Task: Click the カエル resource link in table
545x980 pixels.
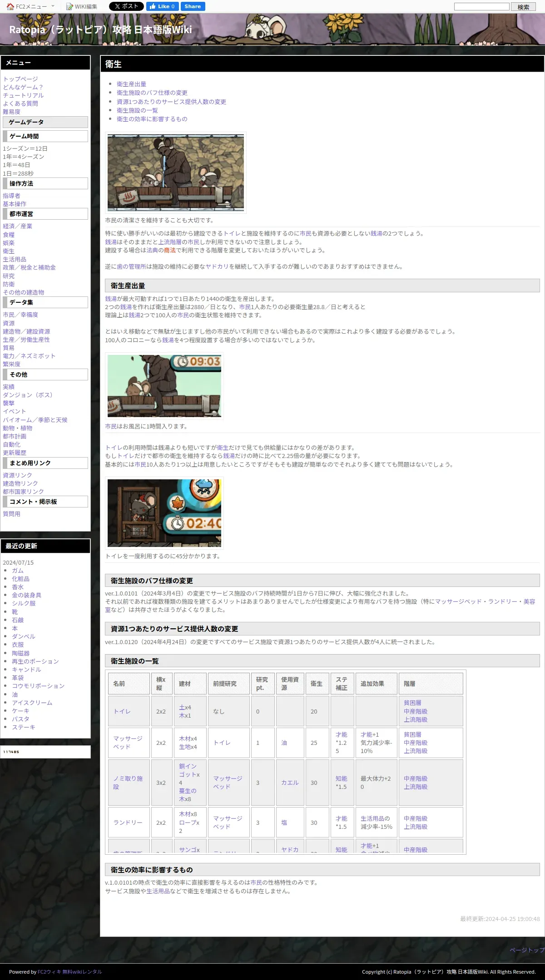Action: [290, 783]
